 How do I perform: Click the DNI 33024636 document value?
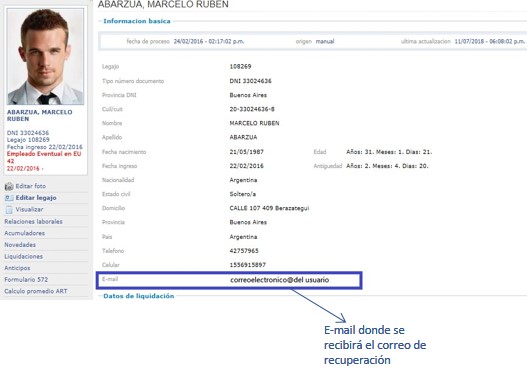click(x=250, y=81)
